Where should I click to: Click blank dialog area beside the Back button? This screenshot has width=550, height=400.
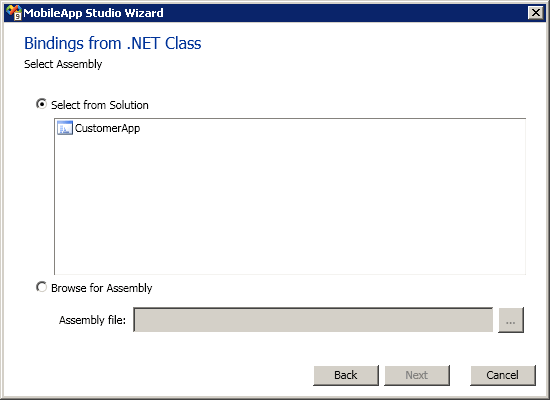(175, 375)
